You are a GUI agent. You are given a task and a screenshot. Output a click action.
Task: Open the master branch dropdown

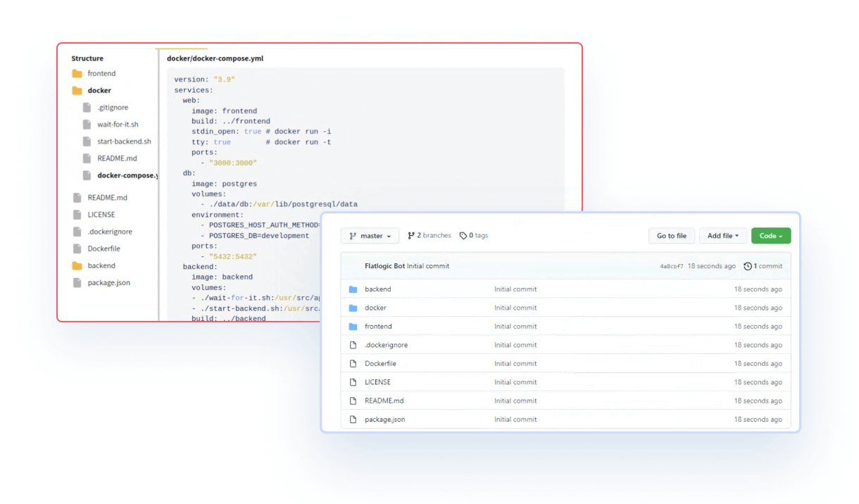(x=370, y=236)
